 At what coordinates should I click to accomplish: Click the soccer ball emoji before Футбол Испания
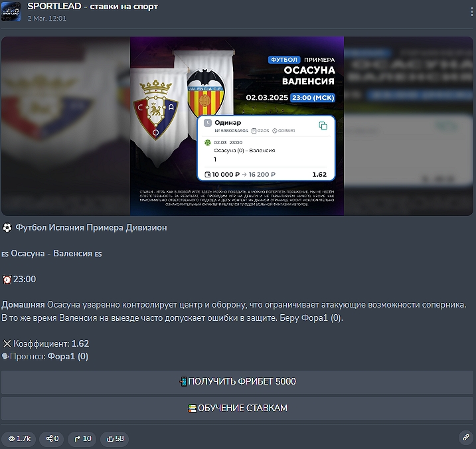7,228
